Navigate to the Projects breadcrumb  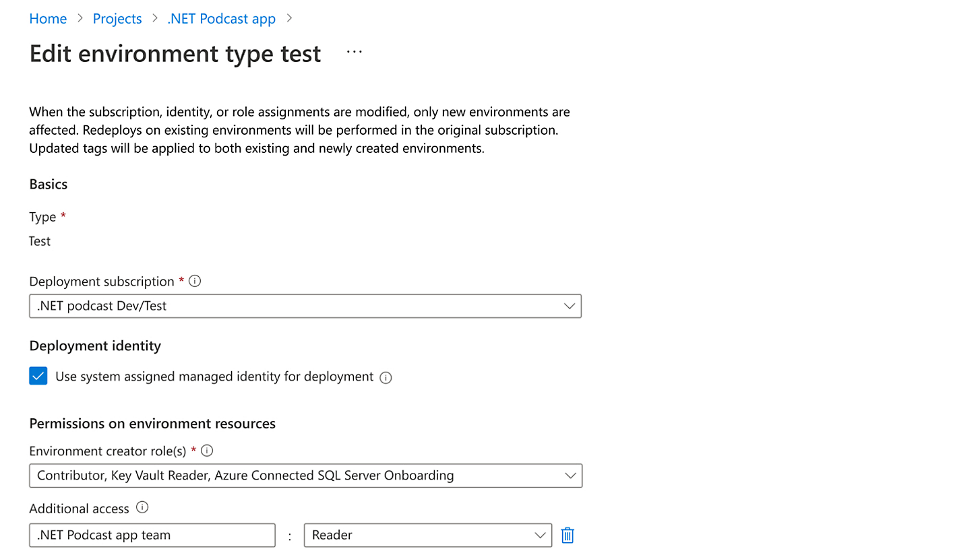coord(117,19)
